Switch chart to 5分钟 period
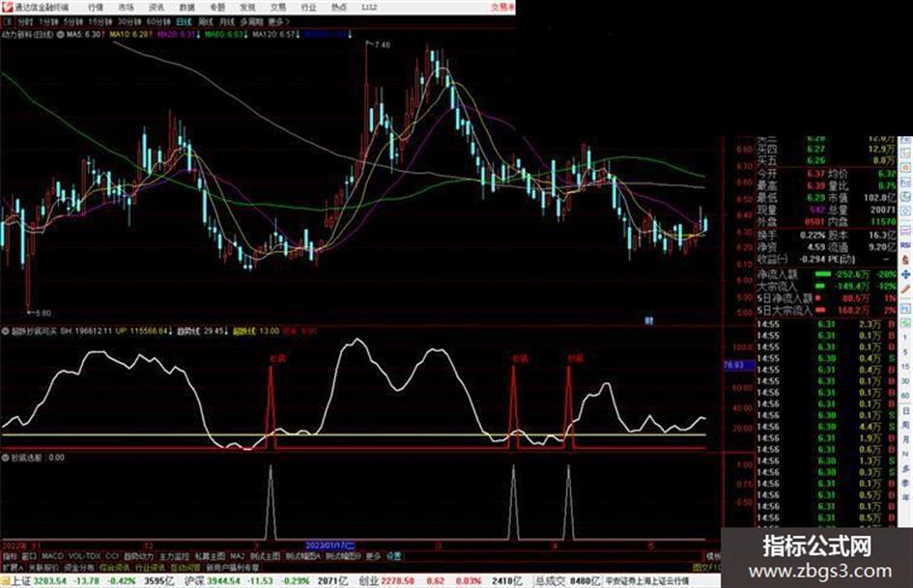 73,21
